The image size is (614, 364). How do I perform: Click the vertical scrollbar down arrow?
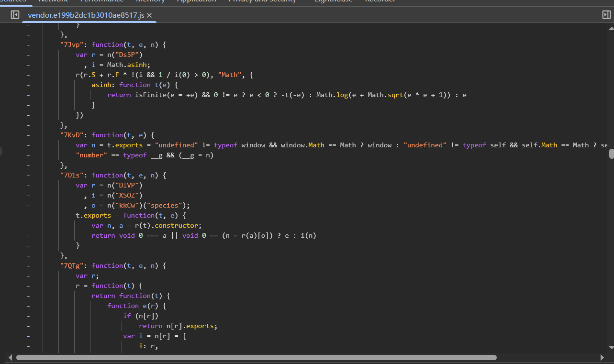[x=611, y=348]
